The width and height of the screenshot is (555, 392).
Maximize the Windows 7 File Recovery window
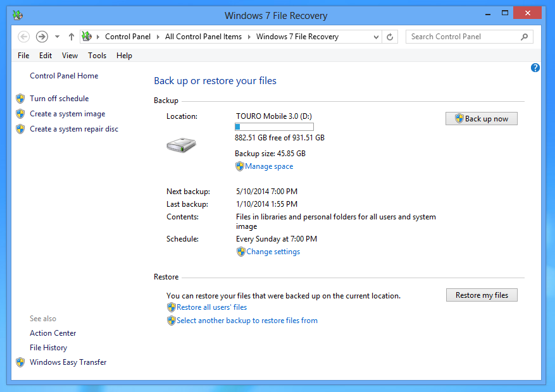coord(505,13)
